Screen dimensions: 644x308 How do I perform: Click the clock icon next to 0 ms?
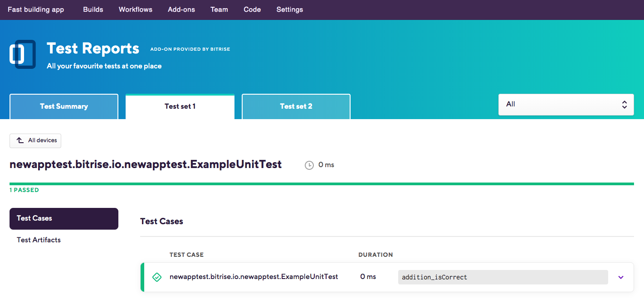[309, 165]
